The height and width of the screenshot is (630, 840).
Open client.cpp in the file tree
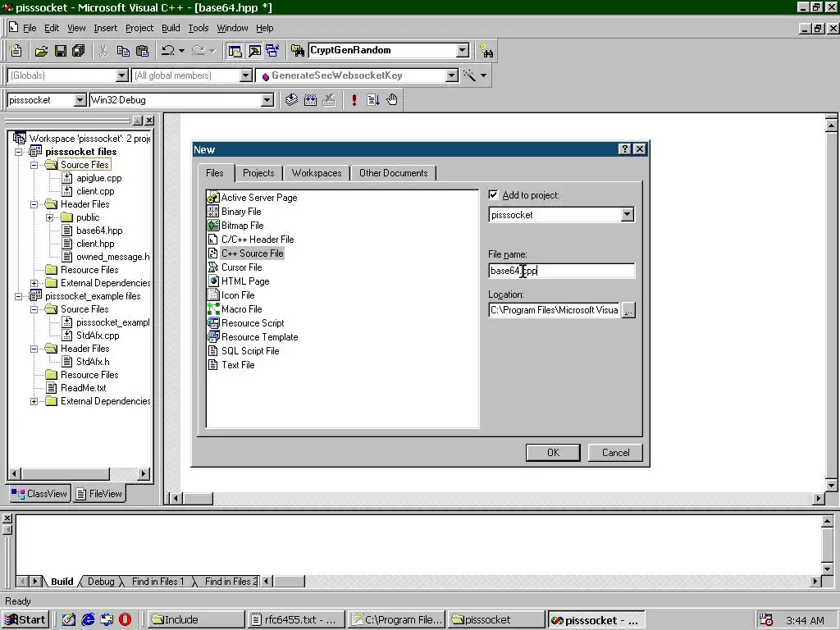pyautogui.click(x=95, y=191)
